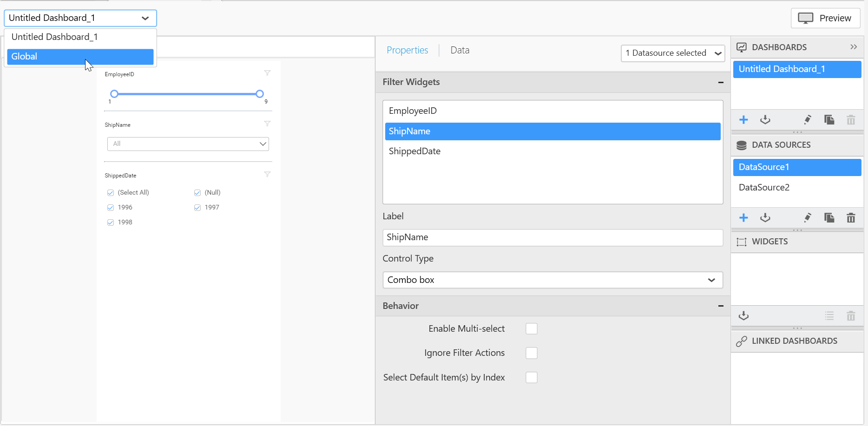Click the delete icon under Data Sources
Screen dimensions: 868x426
tap(851, 218)
